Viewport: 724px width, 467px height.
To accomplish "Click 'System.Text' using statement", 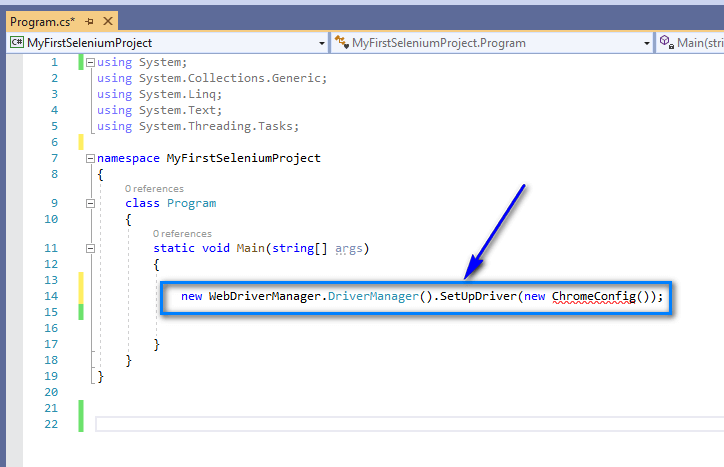I will tap(178, 110).
